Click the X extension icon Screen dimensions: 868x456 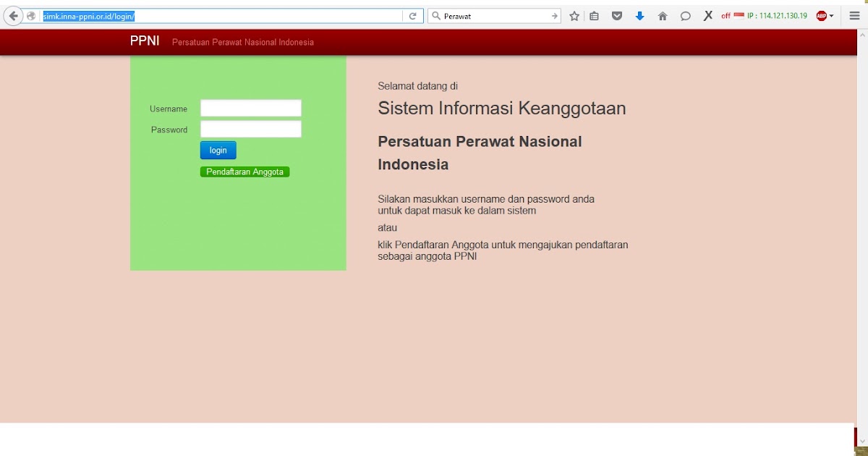coord(707,16)
